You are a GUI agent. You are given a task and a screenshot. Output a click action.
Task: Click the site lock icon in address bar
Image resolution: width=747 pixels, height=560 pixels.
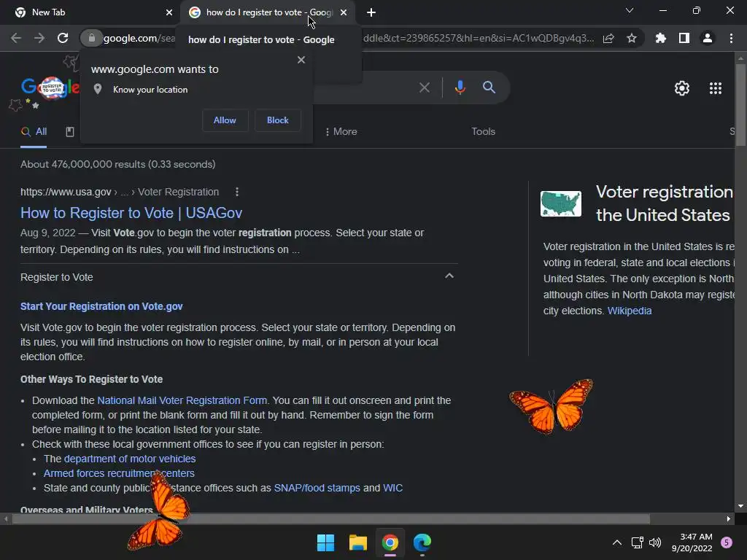coord(91,38)
